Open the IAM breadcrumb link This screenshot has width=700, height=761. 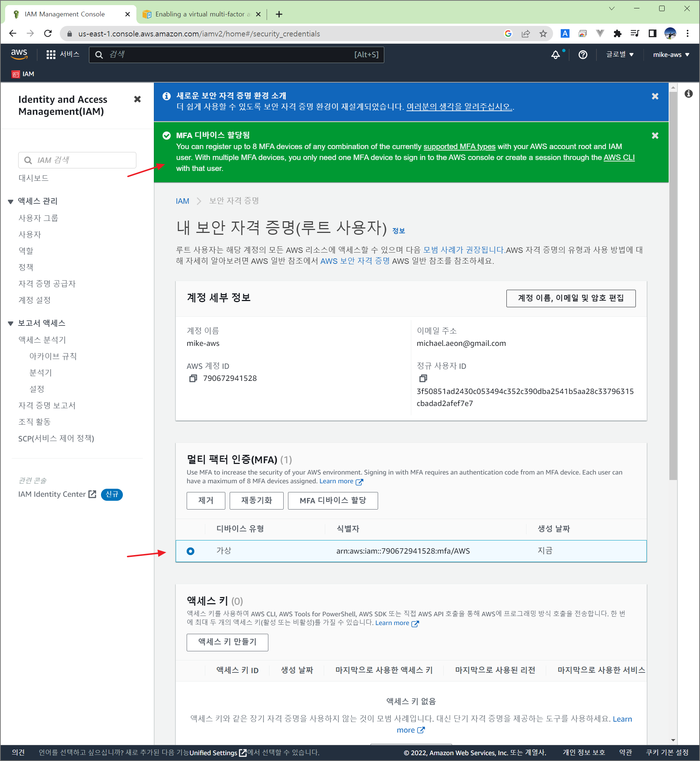[x=182, y=201]
